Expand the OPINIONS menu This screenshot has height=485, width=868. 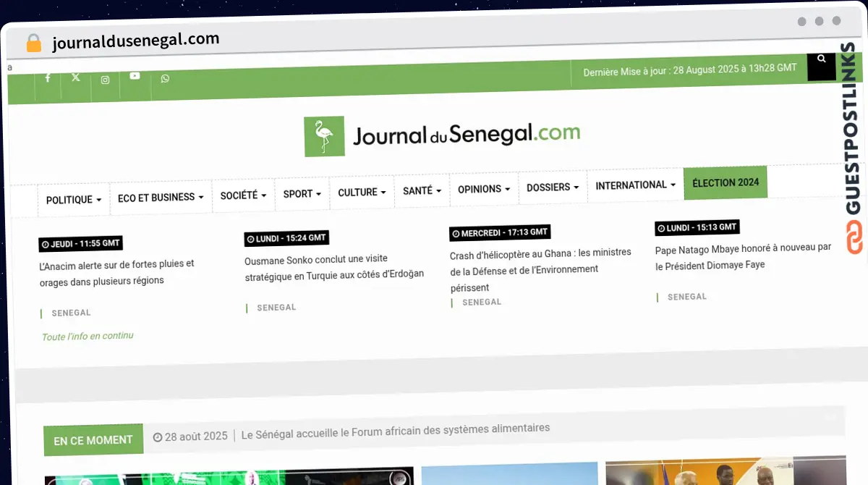tap(484, 189)
